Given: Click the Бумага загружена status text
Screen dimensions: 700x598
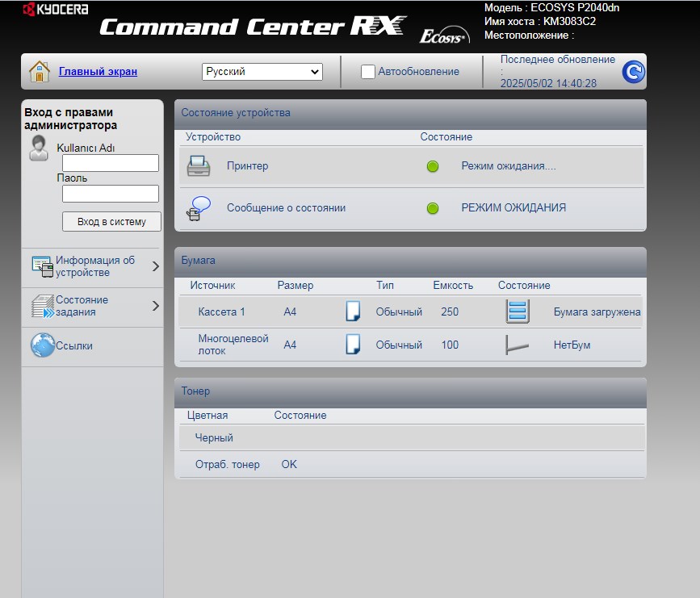Looking at the screenshot, I should click(x=597, y=312).
